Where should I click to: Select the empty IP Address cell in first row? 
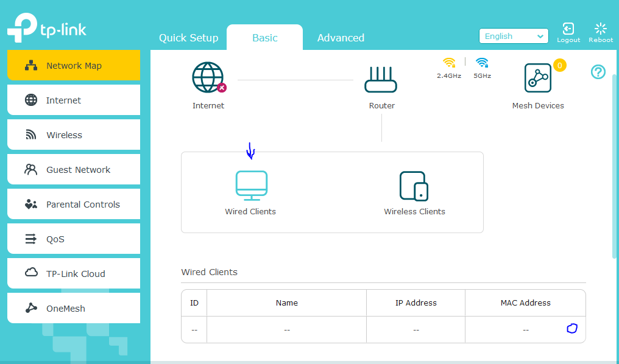point(416,330)
